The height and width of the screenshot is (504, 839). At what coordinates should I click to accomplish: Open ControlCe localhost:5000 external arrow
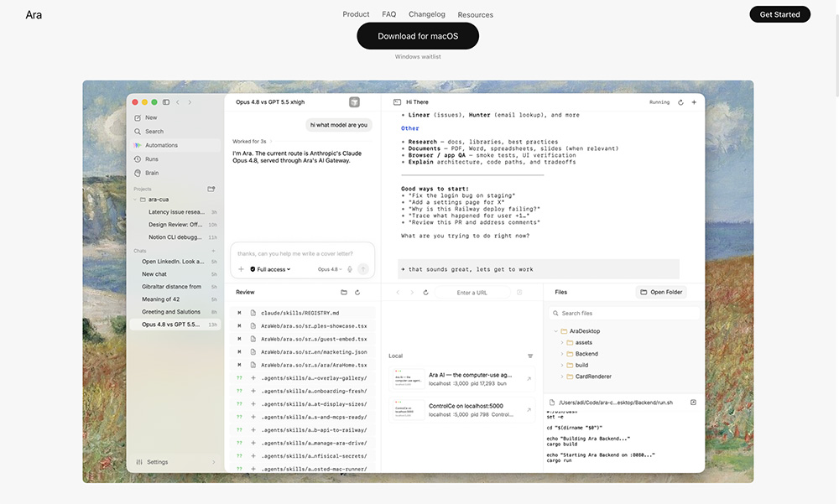click(x=529, y=410)
